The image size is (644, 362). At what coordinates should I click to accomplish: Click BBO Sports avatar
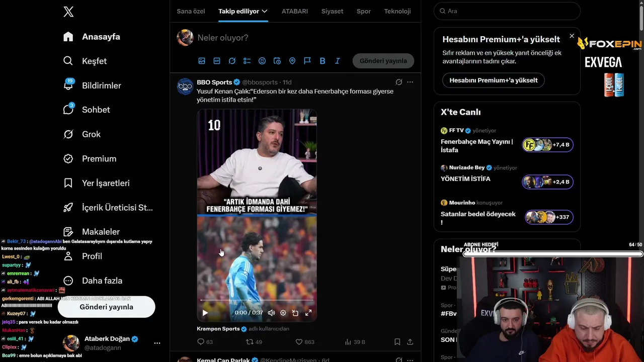tap(185, 86)
